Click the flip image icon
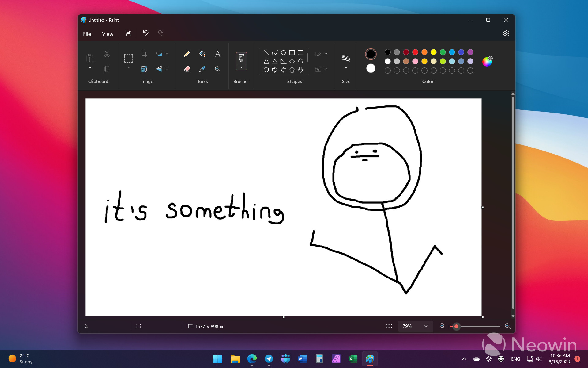The image size is (588, 368). click(160, 69)
